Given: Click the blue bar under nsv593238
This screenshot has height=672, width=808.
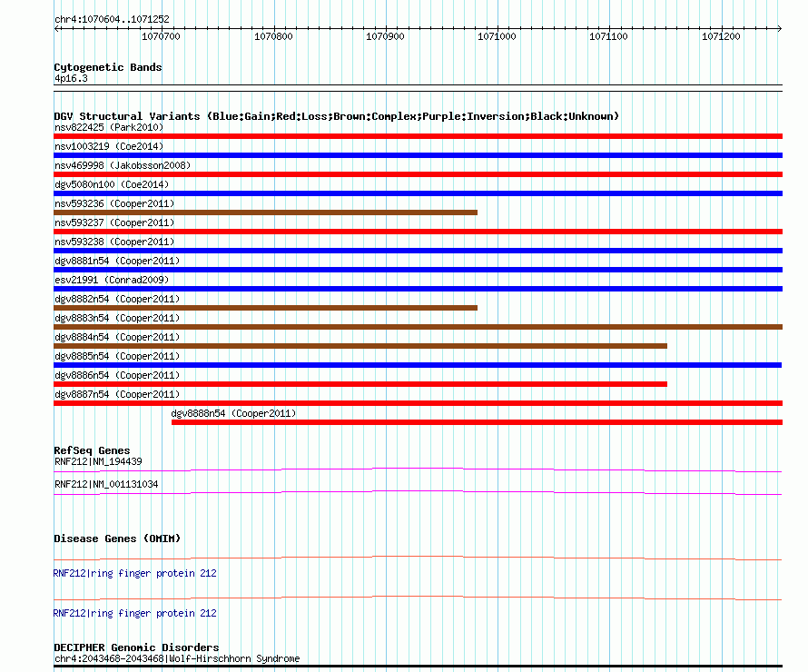Looking at the screenshot, I should pos(418,251).
